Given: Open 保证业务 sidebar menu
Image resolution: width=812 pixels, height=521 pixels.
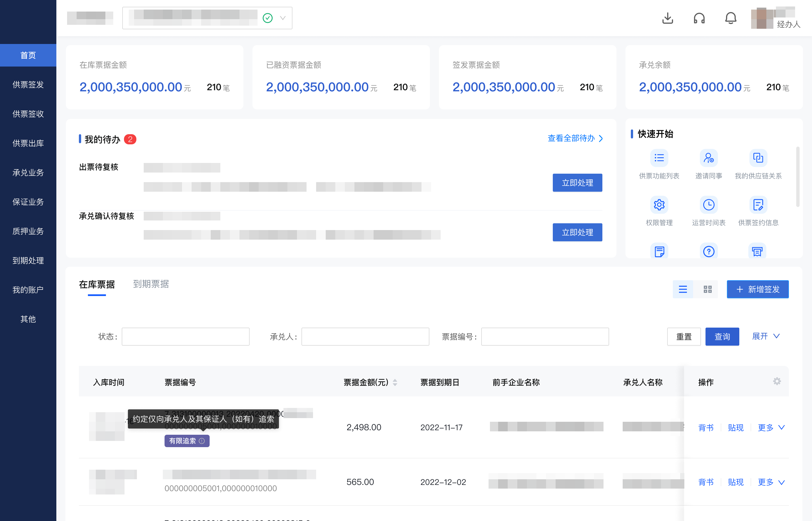Looking at the screenshot, I should pos(28,202).
